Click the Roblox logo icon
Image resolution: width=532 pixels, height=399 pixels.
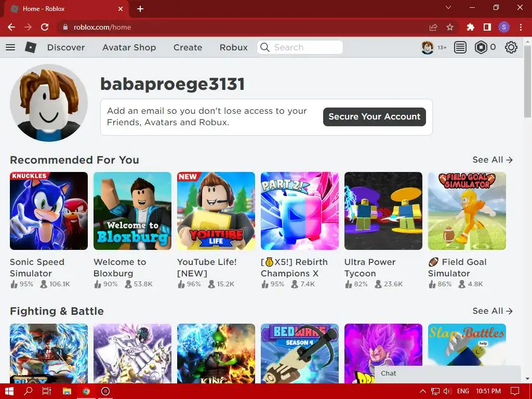[x=31, y=47]
